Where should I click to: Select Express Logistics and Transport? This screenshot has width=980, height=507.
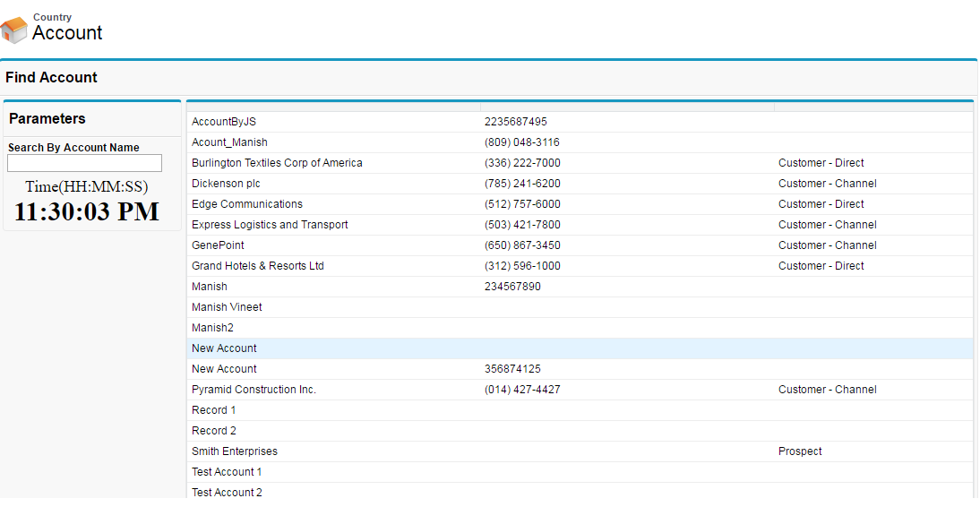pos(270,225)
